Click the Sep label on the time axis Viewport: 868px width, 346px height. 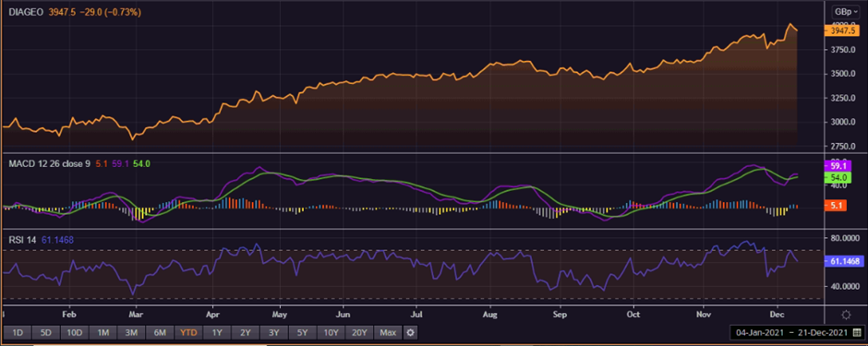coord(561,314)
